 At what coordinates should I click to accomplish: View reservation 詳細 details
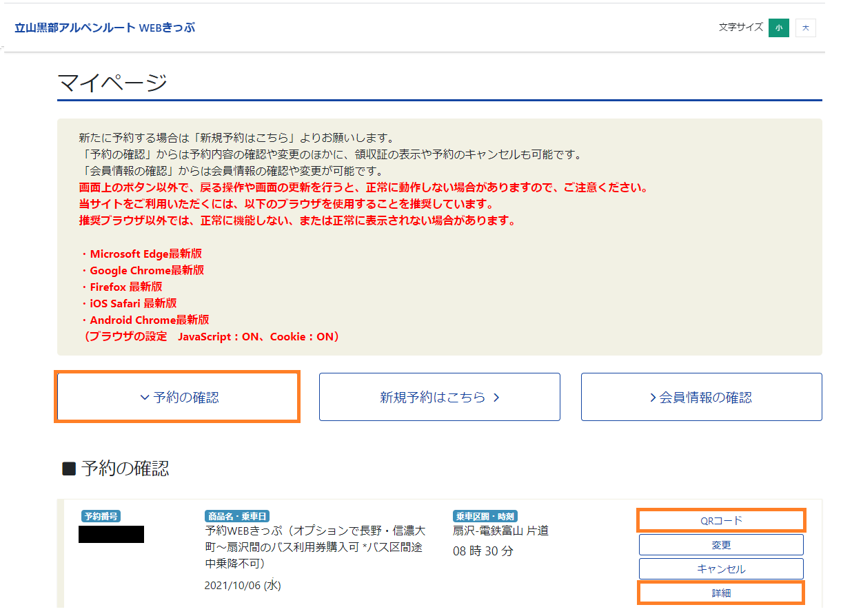tap(721, 593)
